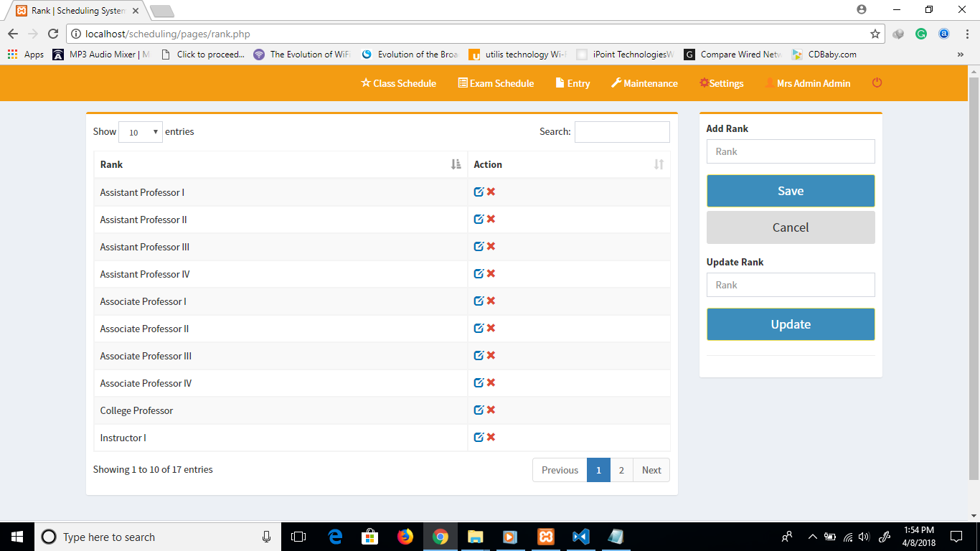Image resolution: width=980 pixels, height=551 pixels.
Task: Click edit icon for Assistant Professor I
Action: click(479, 192)
